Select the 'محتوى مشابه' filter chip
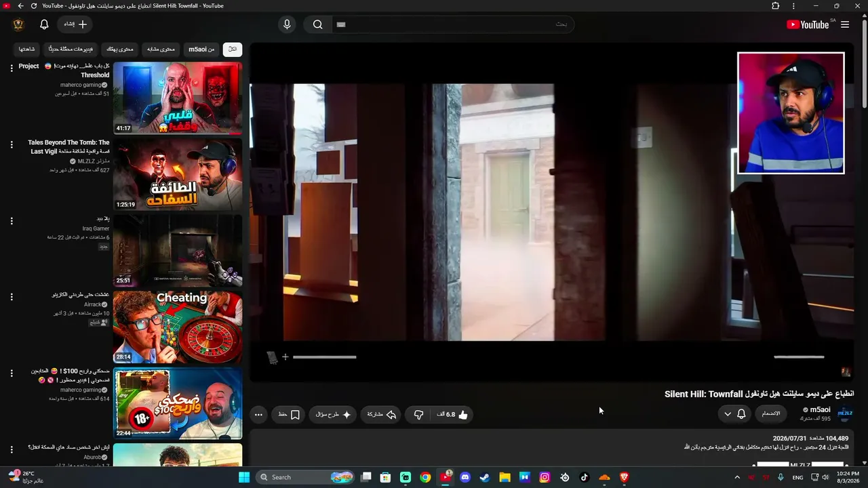The height and width of the screenshot is (488, 868). click(x=161, y=49)
